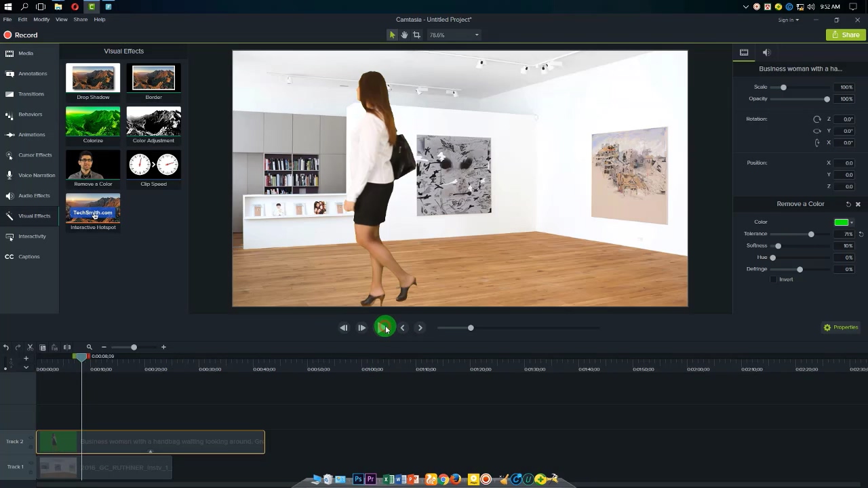Enable the Invert checkbox
The width and height of the screenshot is (868, 488).
[774, 280]
